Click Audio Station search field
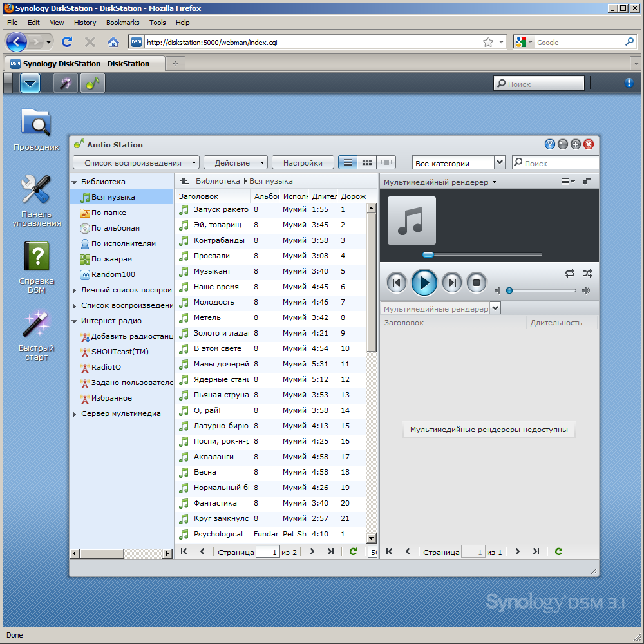Screen dimensions: 644x644 click(x=556, y=163)
